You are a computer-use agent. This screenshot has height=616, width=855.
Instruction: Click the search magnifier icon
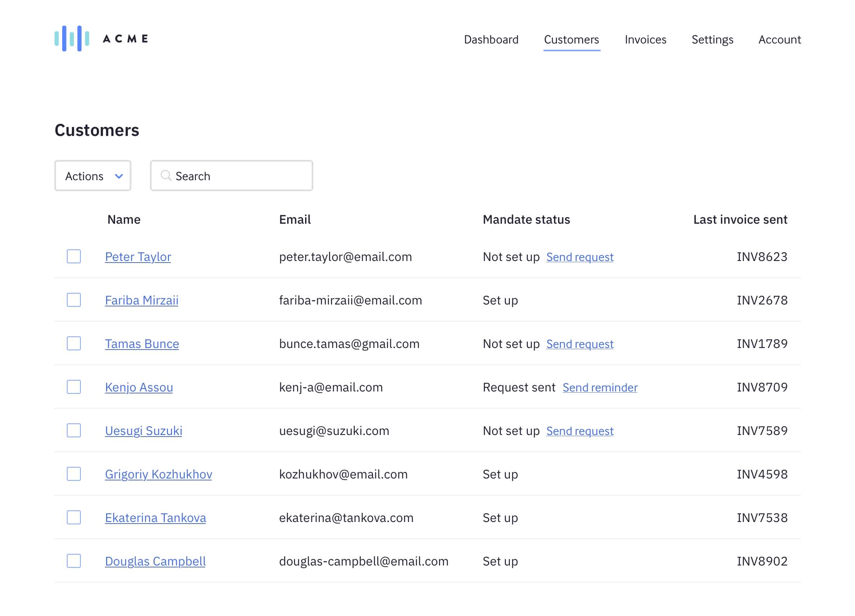[166, 176]
